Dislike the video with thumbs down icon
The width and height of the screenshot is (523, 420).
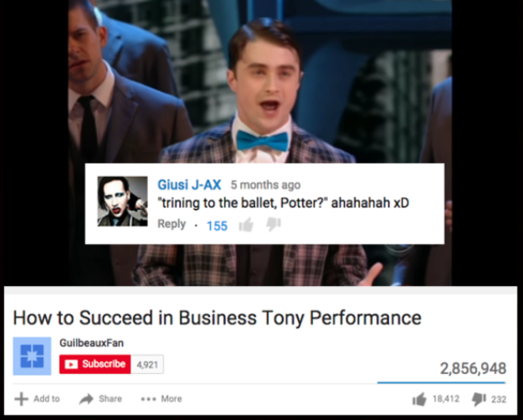point(479,399)
